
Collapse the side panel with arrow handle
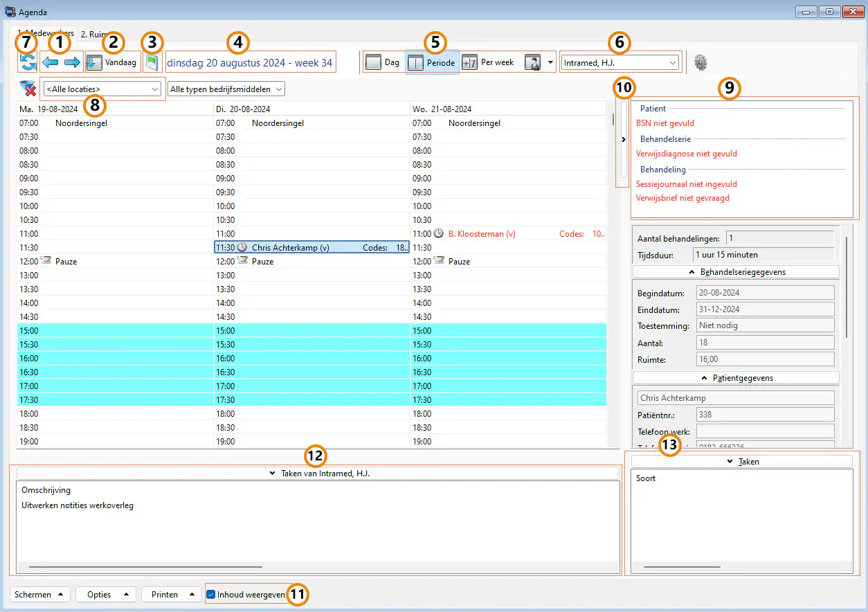coord(624,140)
